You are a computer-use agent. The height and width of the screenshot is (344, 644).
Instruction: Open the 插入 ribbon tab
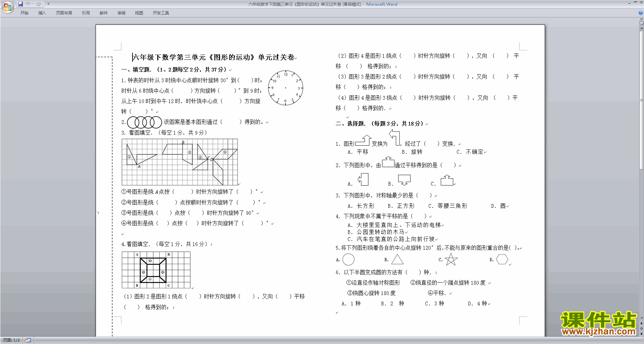(x=42, y=13)
